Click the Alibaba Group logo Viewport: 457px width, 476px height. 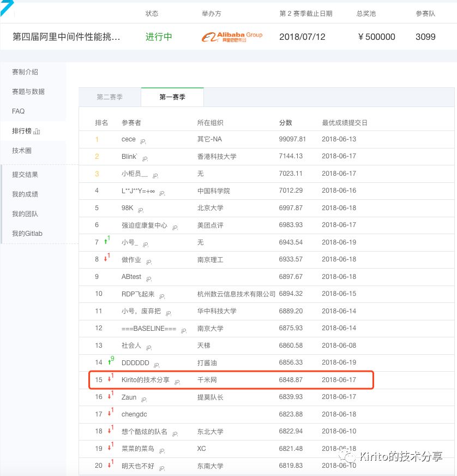tap(232, 37)
